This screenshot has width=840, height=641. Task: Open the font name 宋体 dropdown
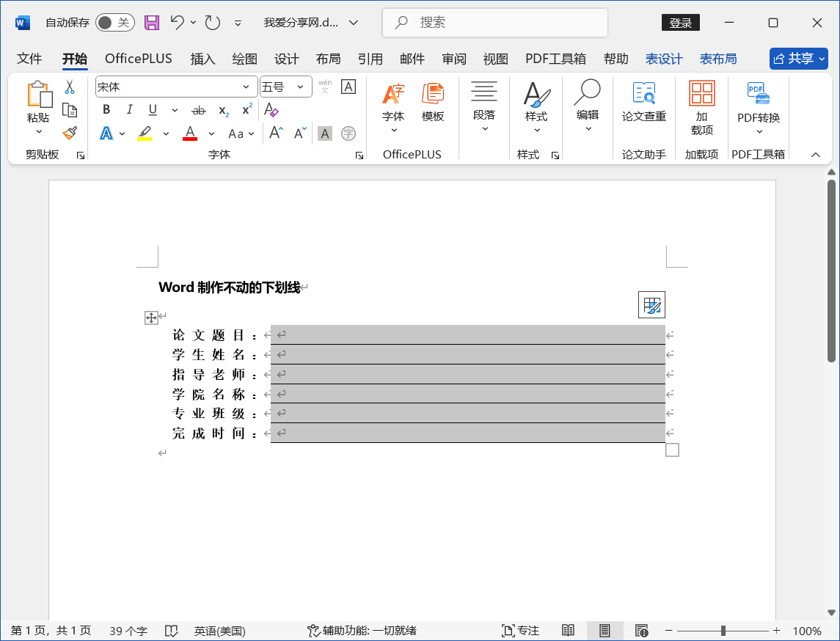coord(246,87)
